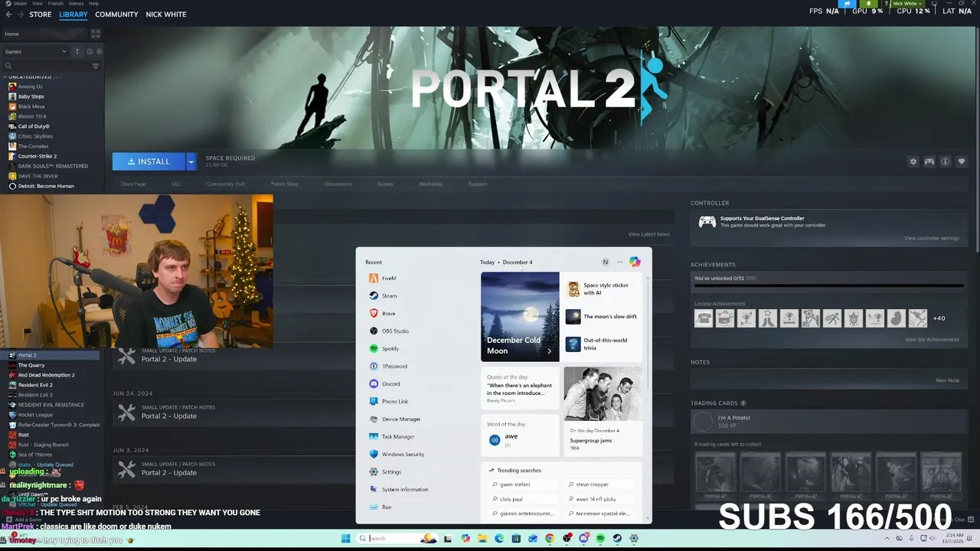Screen dimensions: 980x551
Task: Click the recent activity clock filter icon
Action: click(90, 51)
